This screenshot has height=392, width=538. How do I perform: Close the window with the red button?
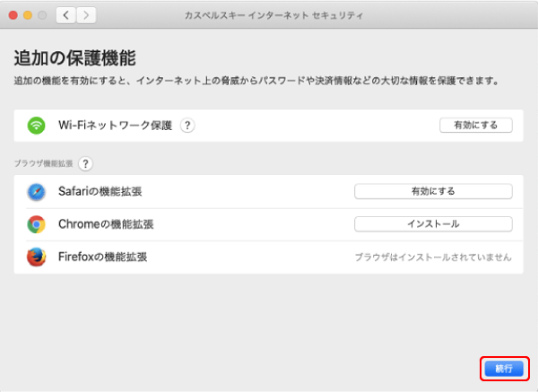click(13, 15)
